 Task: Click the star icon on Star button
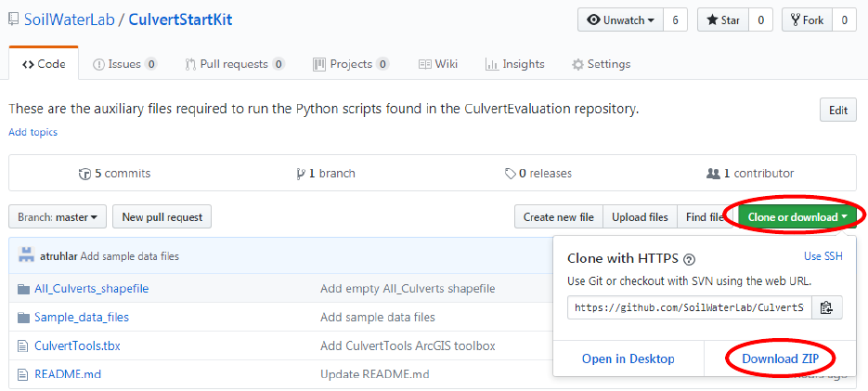click(x=712, y=20)
